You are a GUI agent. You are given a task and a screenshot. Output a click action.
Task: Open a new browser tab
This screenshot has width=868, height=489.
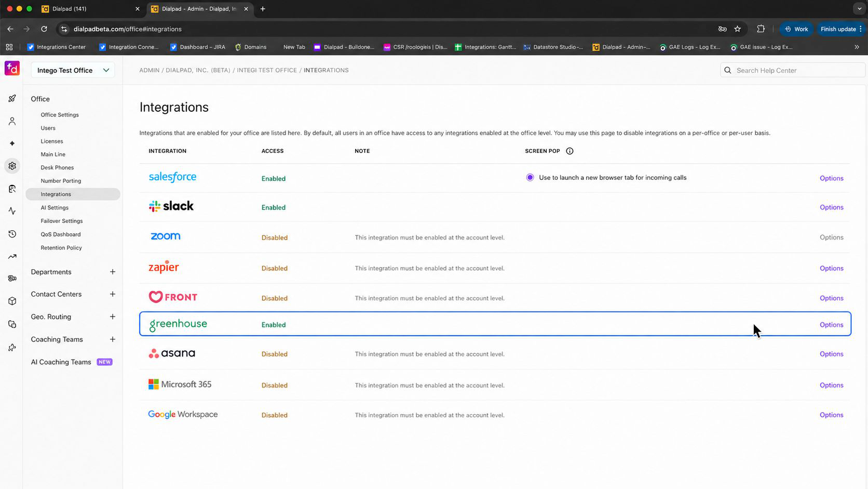263,9
